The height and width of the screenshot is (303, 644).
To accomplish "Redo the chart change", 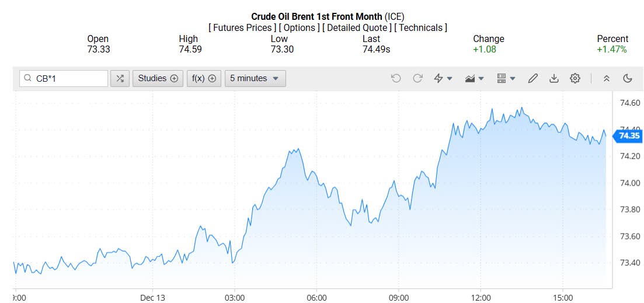I will tap(417, 78).
